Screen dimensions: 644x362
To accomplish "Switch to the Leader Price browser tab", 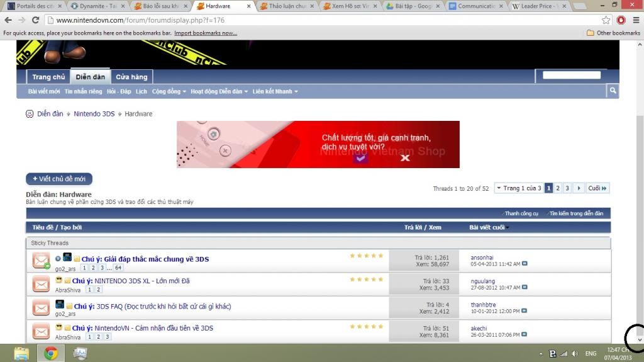I will (x=539, y=6).
